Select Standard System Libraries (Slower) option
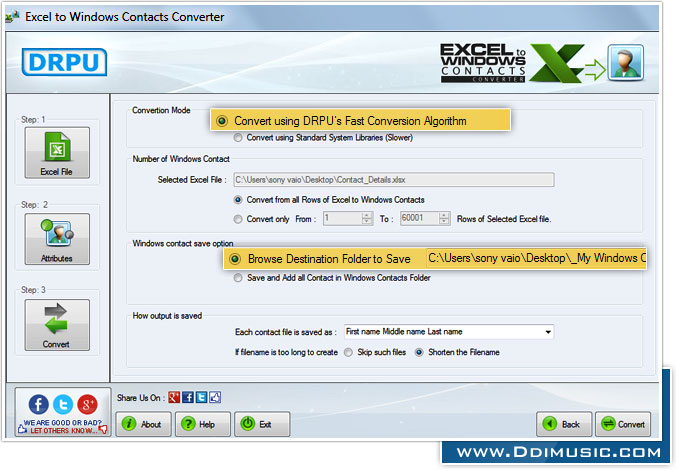The width and height of the screenshot is (677, 470). click(238, 138)
